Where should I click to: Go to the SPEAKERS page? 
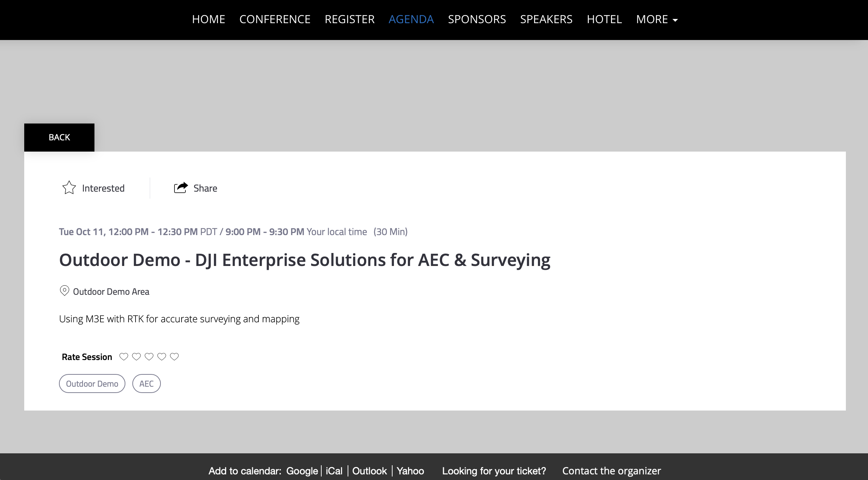tap(546, 19)
